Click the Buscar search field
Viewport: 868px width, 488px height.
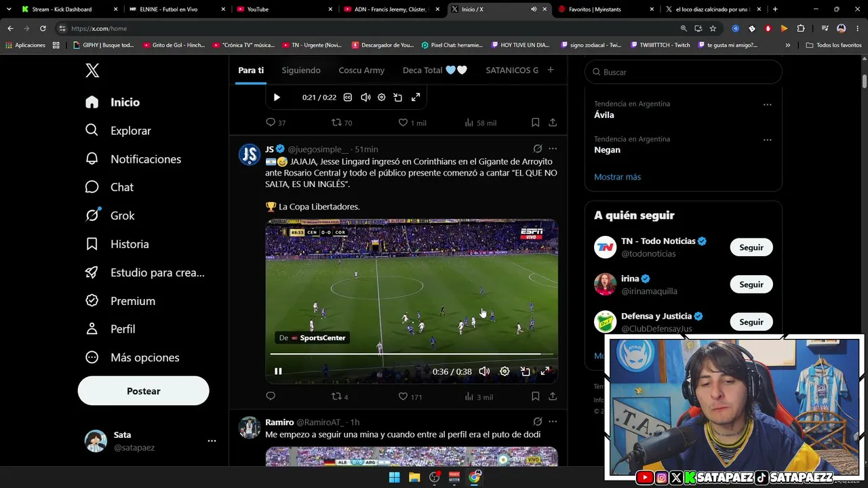click(x=684, y=72)
